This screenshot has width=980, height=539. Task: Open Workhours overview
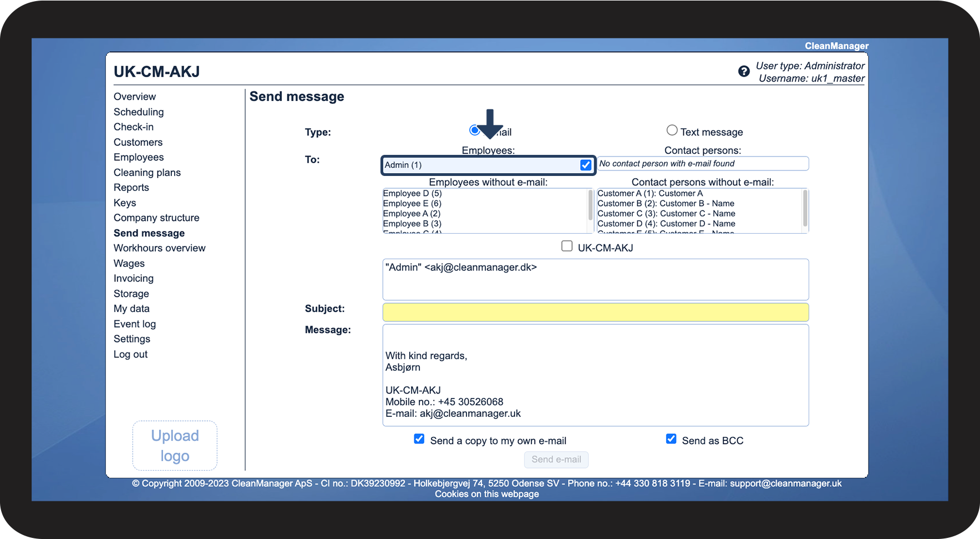(x=160, y=248)
